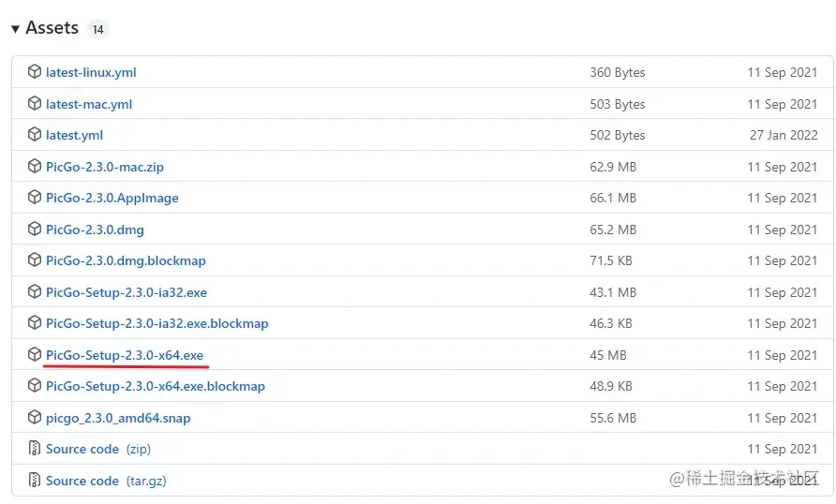The height and width of the screenshot is (504, 836).
Task: Click the package icon beside latest-mac.yml
Action: [x=34, y=103]
